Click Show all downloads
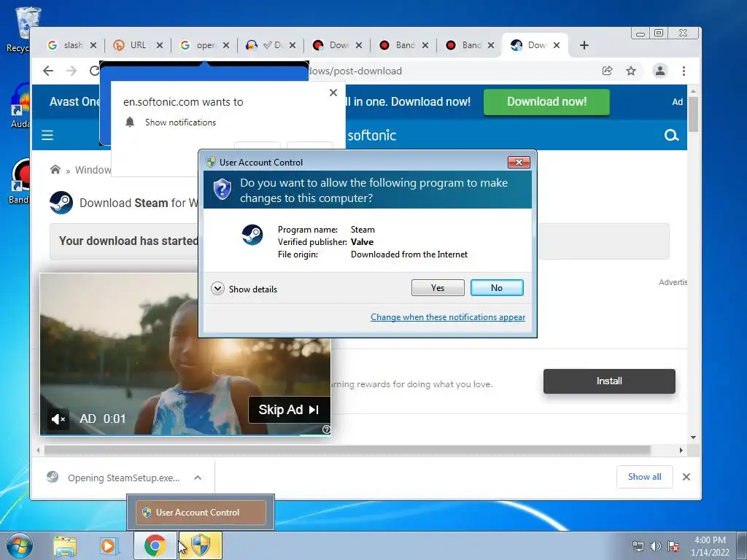 coord(645,477)
